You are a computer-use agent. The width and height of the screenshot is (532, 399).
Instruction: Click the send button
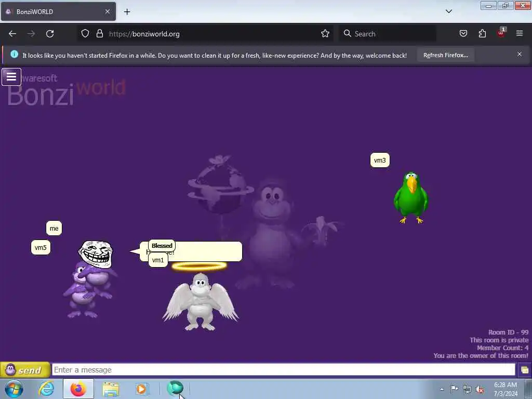tap(25, 370)
